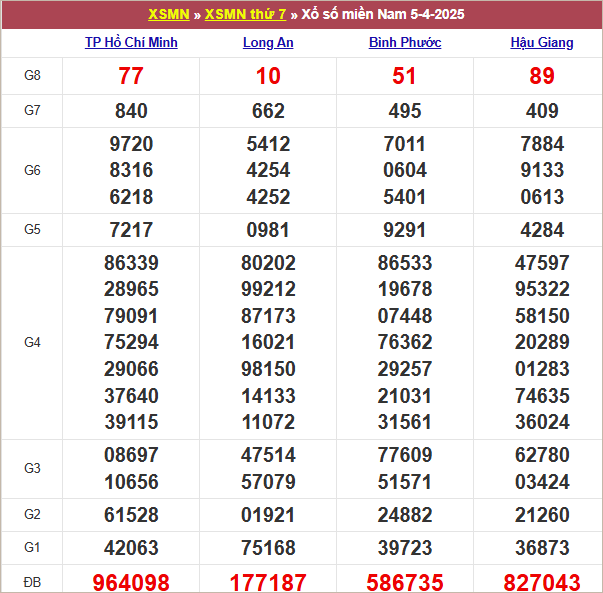Click G2 number 61528
Viewport: 603px width, 593px height.
(131, 516)
